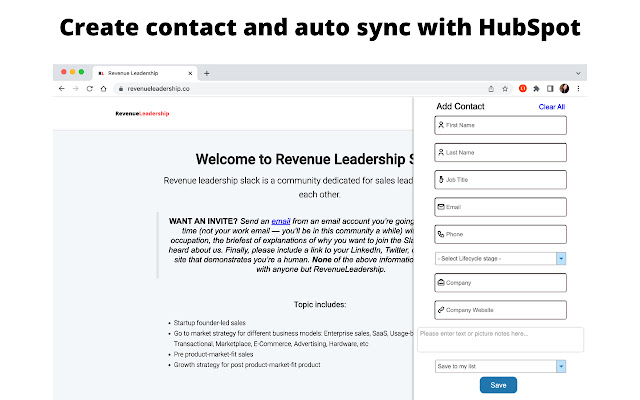Open the red extension icon
Screen dimensions: 640x400
pyautogui.click(x=522, y=88)
